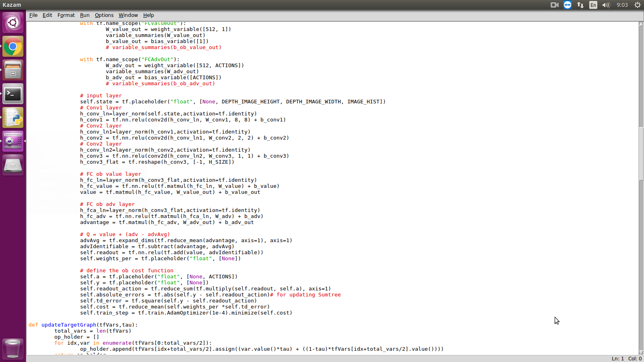Open the Terminal from the dock
Image resolution: width=644 pixels, height=362 pixels.
[13, 94]
